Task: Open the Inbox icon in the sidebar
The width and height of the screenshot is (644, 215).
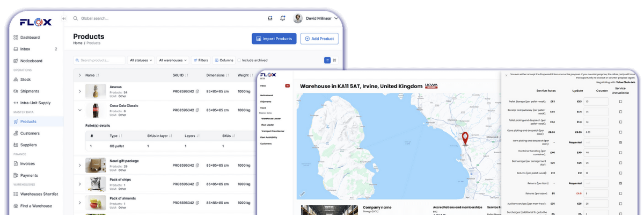Action: [16, 49]
